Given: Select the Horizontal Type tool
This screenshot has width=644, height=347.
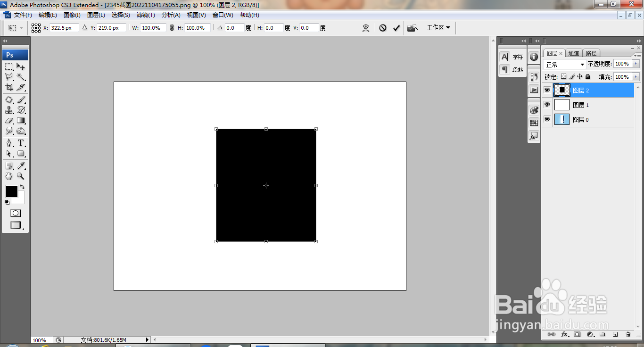Looking at the screenshot, I should tap(21, 143).
